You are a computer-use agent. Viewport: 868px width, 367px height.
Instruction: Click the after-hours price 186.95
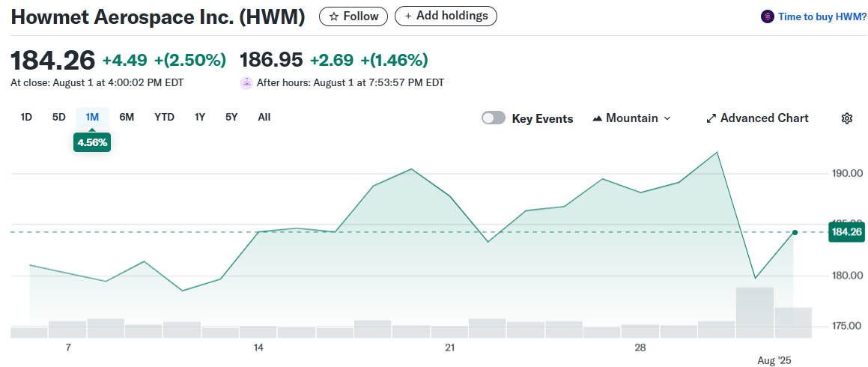click(271, 60)
